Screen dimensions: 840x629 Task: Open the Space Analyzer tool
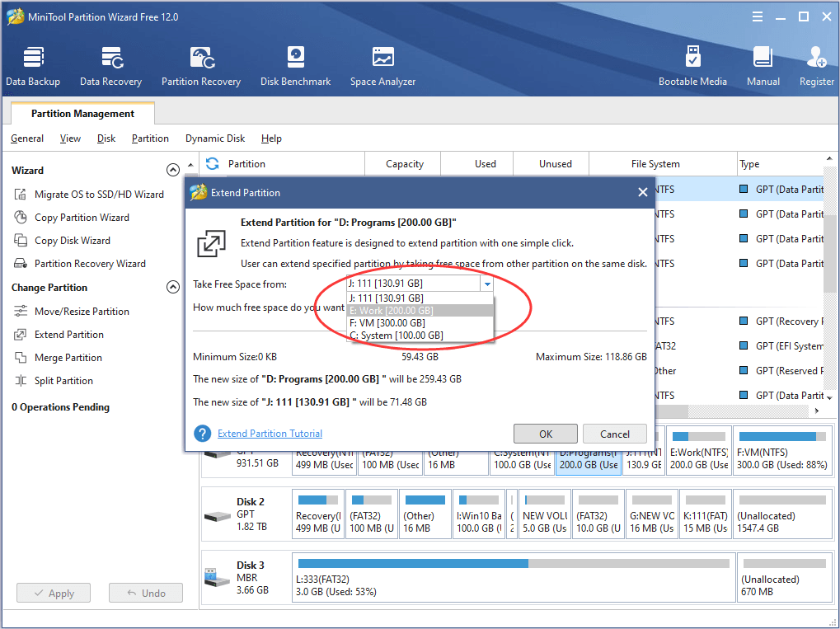click(x=382, y=66)
